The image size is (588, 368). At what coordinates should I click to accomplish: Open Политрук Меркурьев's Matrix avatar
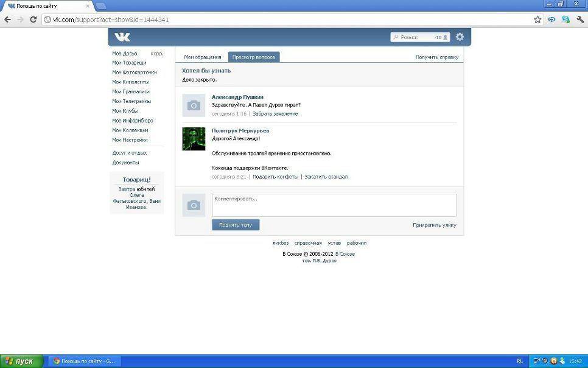click(x=194, y=139)
